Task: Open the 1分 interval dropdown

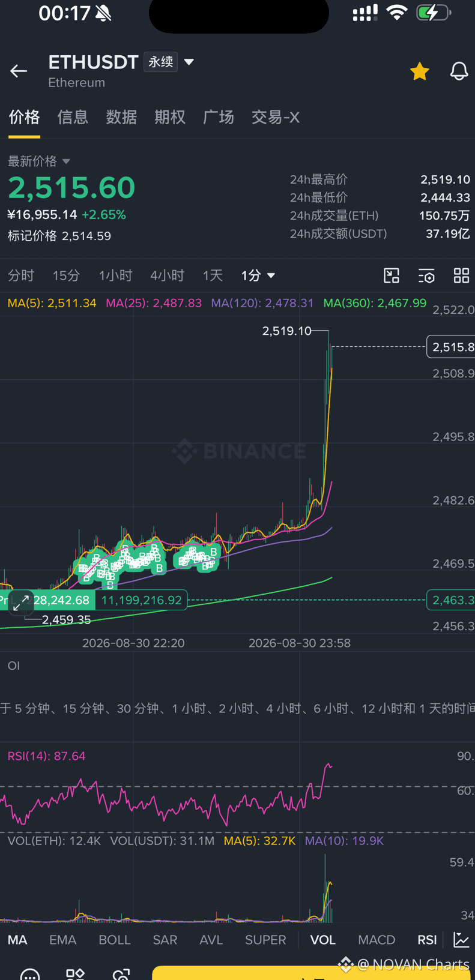Action: (258, 275)
